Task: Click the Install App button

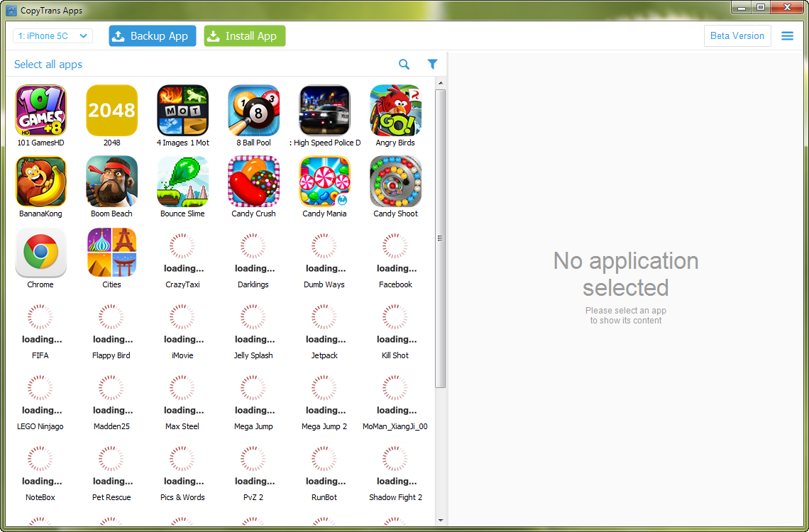Action: point(244,35)
